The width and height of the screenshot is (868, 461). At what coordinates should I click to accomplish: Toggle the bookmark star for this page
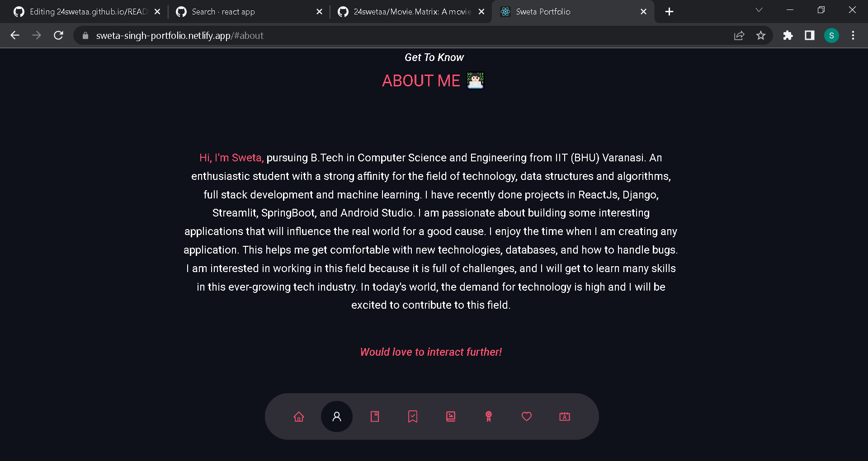[761, 35]
